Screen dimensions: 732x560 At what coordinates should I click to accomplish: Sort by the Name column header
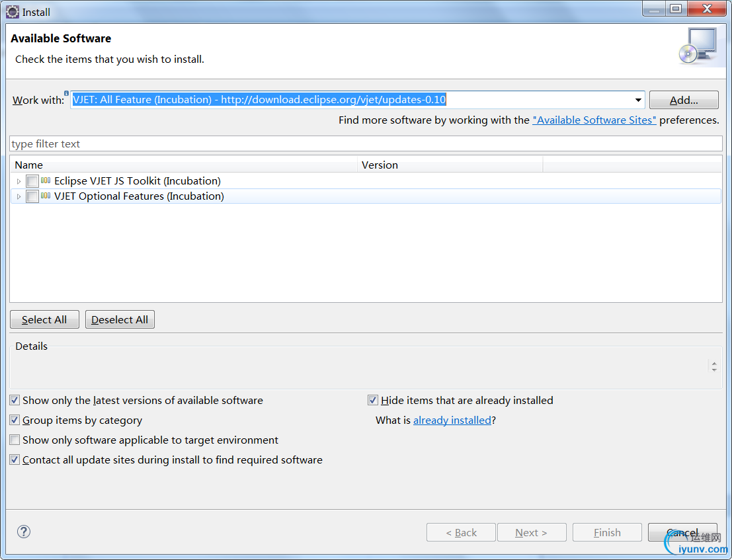pos(184,165)
